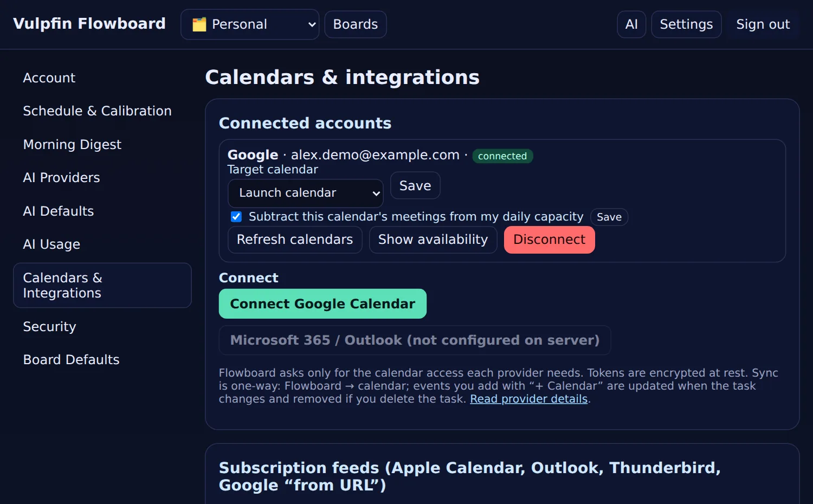The image size is (813, 504).
Task: Open the AI button in header
Action: click(631, 24)
